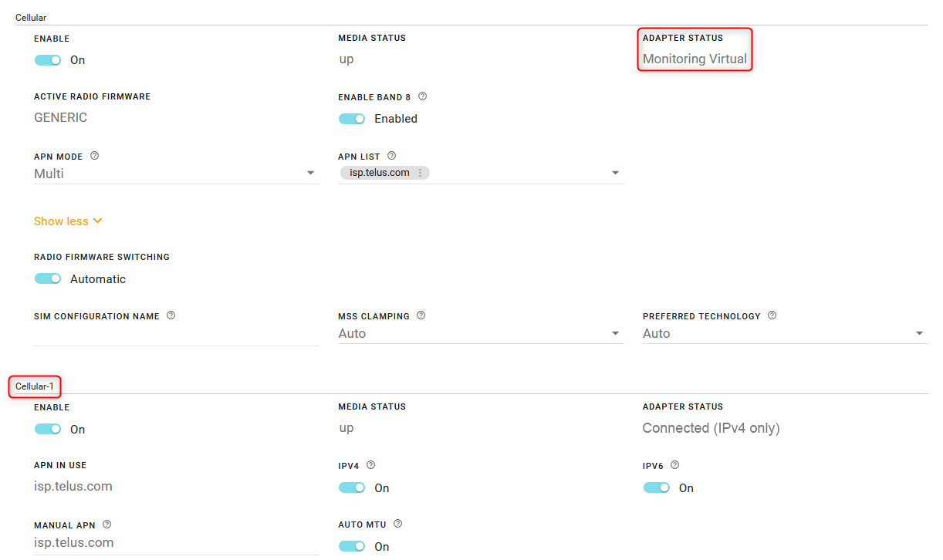943x560 pixels.
Task: Toggle the Cellular Enable switch
Action: [x=48, y=60]
